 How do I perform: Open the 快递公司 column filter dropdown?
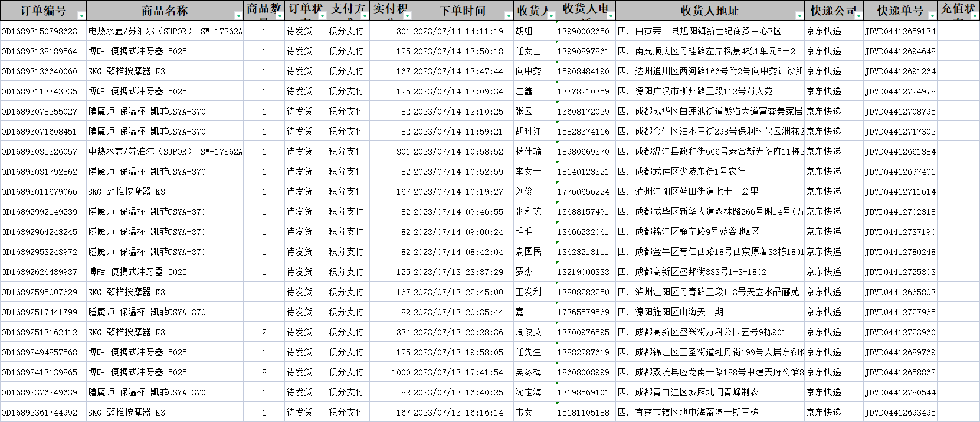[x=859, y=16]
